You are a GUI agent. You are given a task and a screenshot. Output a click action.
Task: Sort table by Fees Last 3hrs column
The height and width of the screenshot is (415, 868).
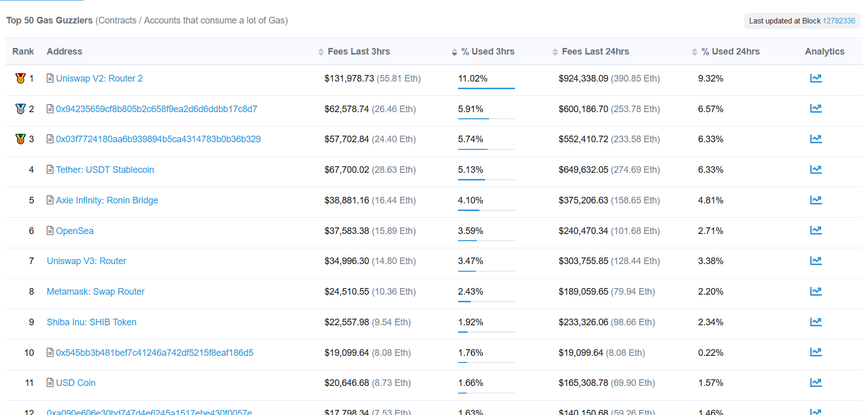pyautogui.click(x=358, y=51)
